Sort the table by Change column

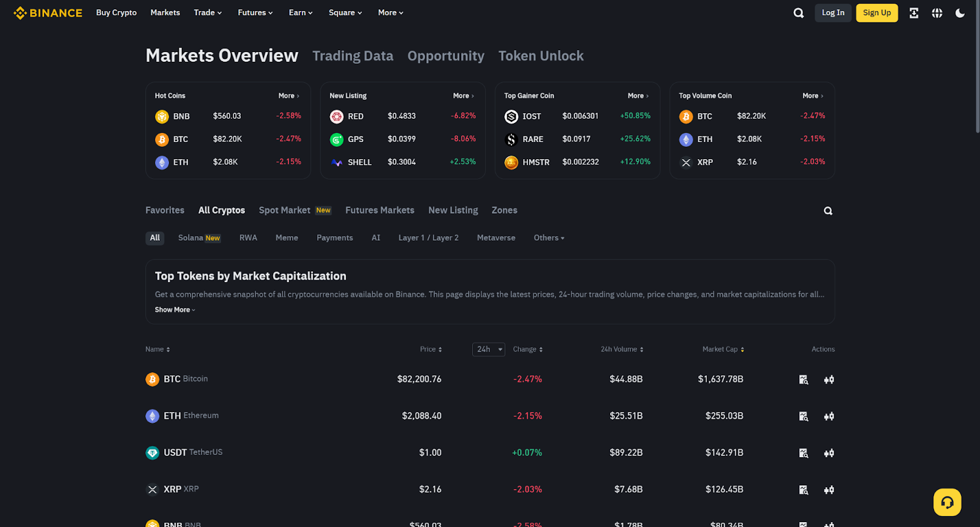pos(528,349)
